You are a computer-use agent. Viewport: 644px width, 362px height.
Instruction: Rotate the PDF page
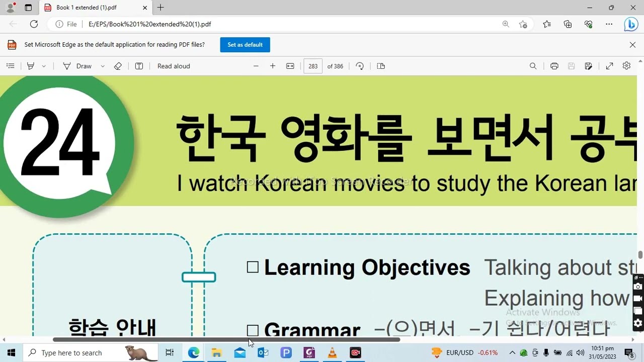(360, 66)
